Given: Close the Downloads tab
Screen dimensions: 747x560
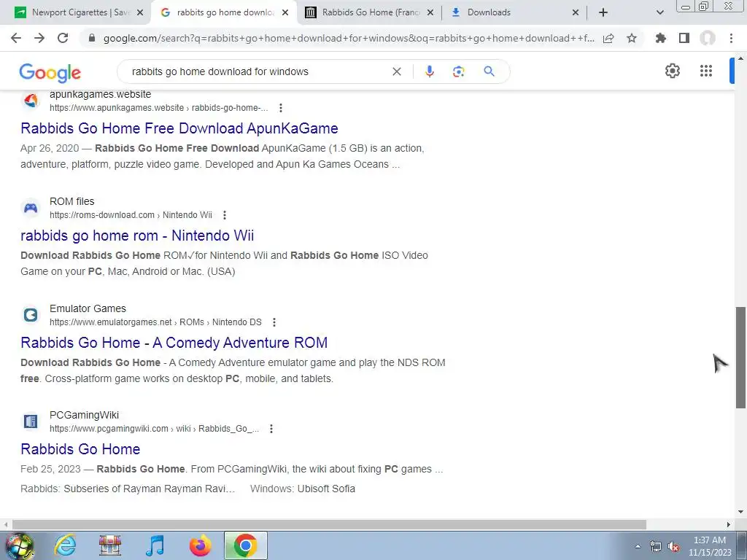Looking at the screenshot, I should tap(575, 12).
